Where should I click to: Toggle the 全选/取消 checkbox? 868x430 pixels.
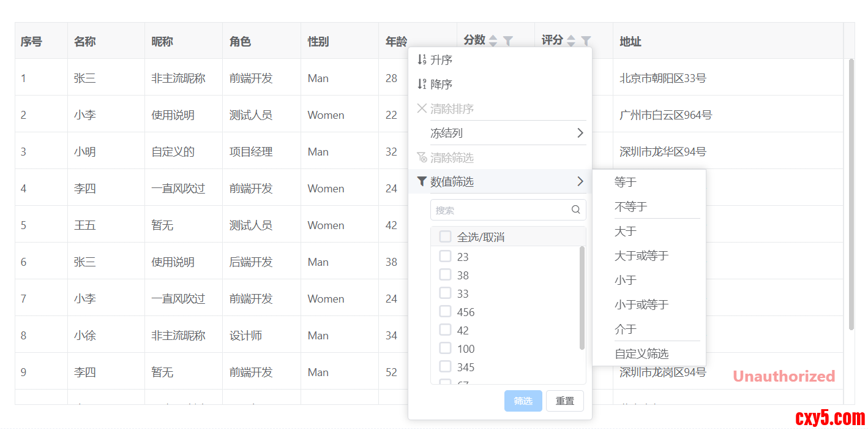coord(445,237)
